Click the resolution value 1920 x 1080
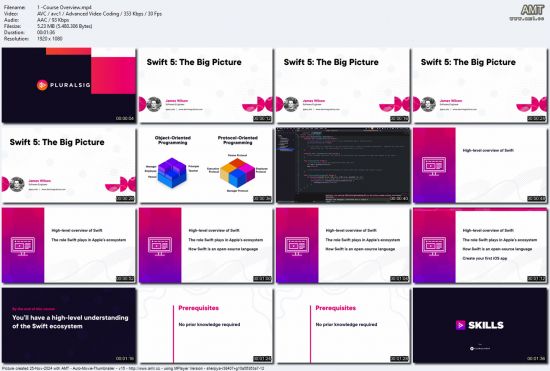The image size is (550, 371). (x=49, y=39)
